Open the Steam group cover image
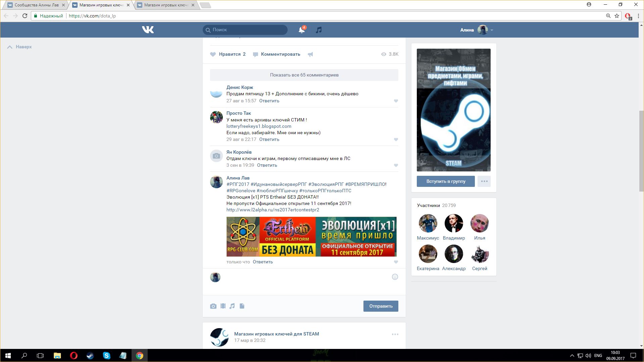 coord(453,110)
